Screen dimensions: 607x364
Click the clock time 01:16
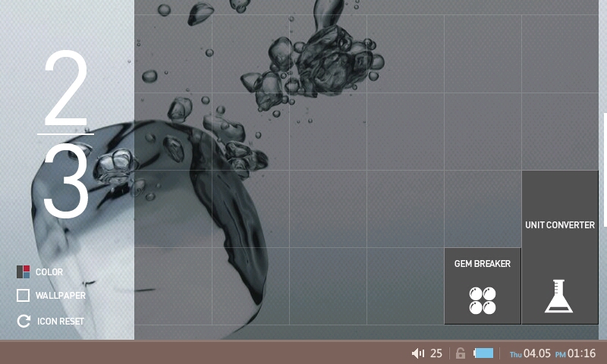(x=582, y=353)
